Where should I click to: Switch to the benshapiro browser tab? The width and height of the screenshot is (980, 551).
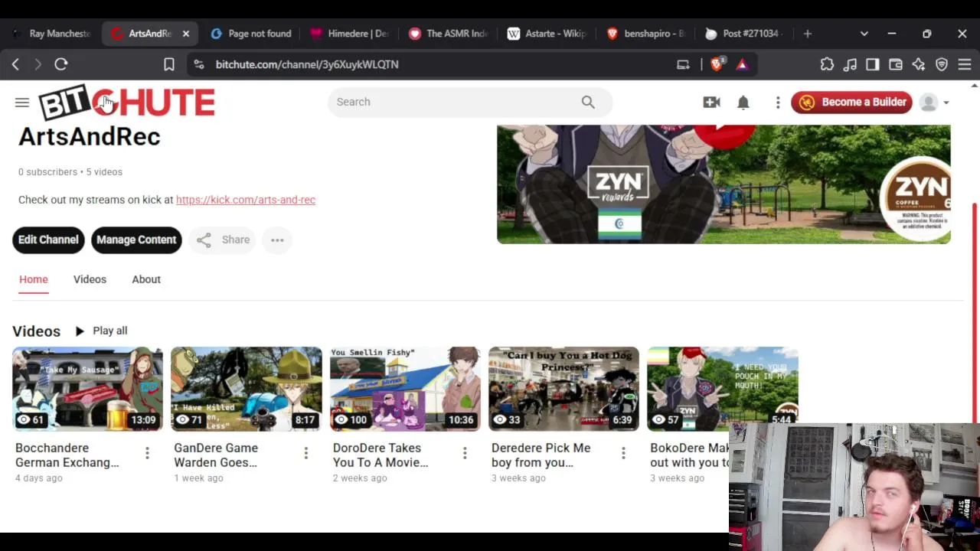[x=648, y=34]
